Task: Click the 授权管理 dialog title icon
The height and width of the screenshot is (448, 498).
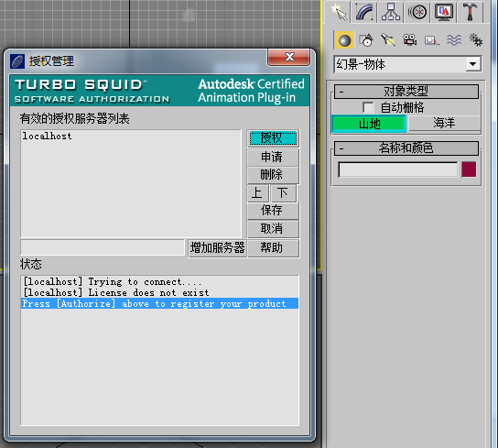Action: (17, 61)
